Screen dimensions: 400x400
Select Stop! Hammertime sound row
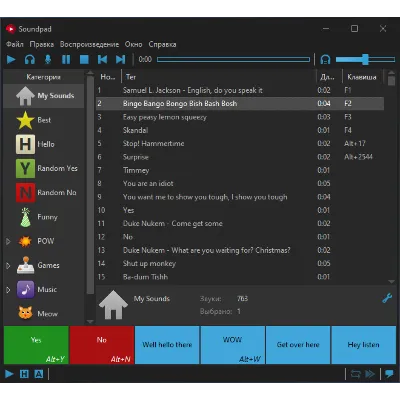coord(240,144)
